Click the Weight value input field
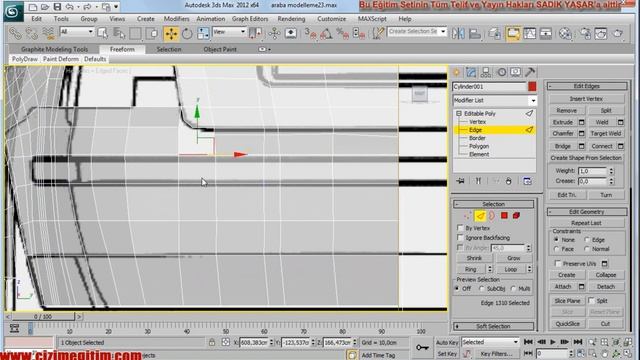 [x=593, y=171]
